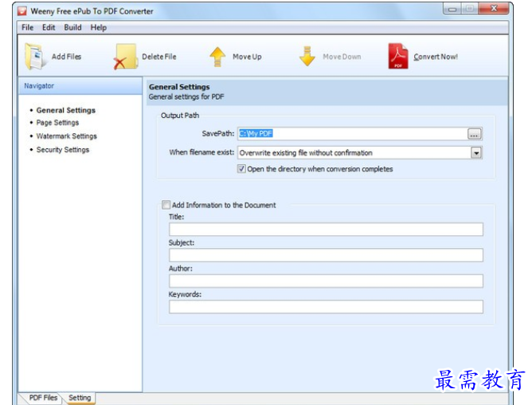Click the Add Files folder icon

tap(35, 57)
